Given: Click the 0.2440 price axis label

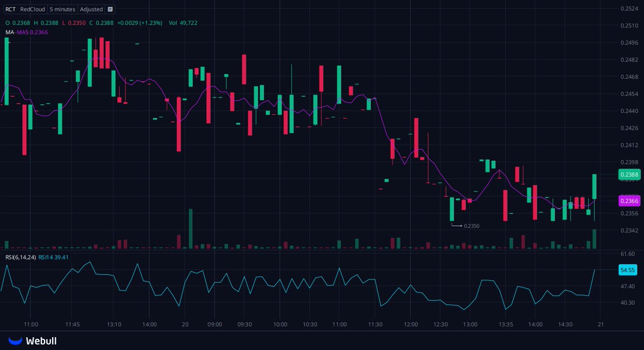Looking at the screenshot, I should (629, 111).
